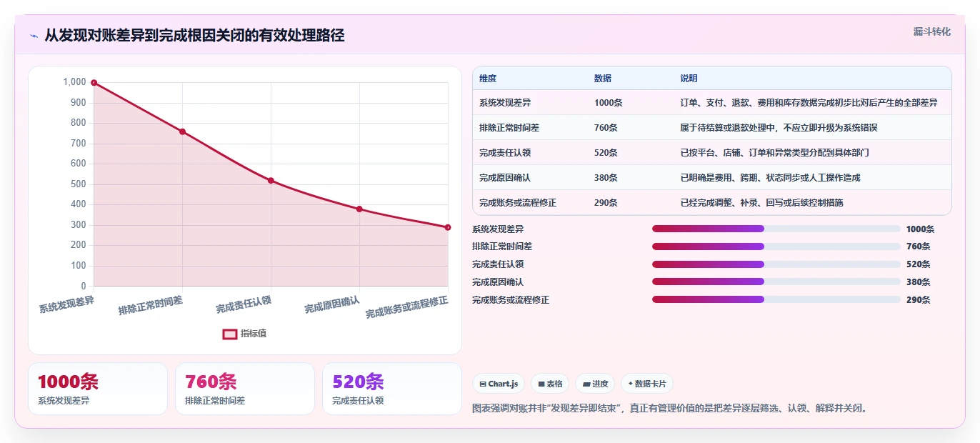Viewport: 980px width, 443px height.
Task: Click the 完成账务或流程修正 cell in the table
Action: (518, 203)
